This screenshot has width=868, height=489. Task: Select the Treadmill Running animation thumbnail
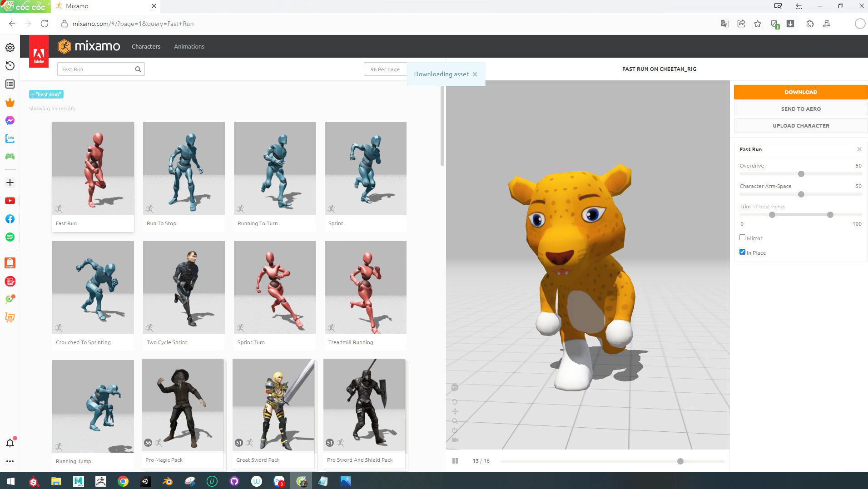[365, 287]
